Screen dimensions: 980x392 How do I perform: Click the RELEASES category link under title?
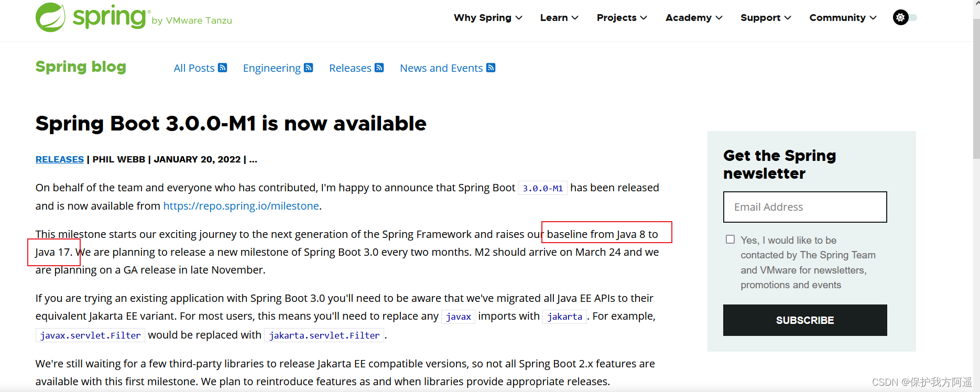pyautogui.click(x=60, y=159)
